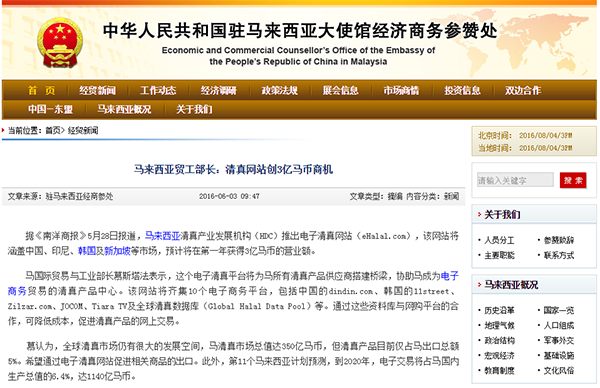Open 政治结构 sidebar link
The image size is (600, 388).
[499, 341]
